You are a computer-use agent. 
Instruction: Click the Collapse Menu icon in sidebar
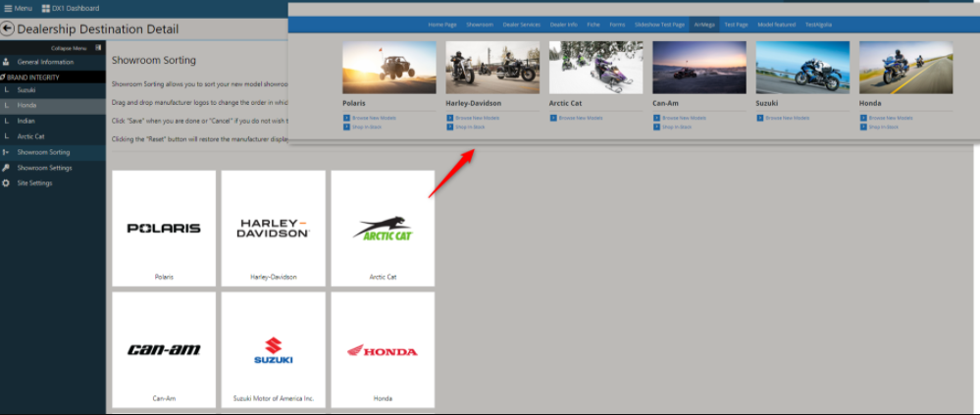98,47
